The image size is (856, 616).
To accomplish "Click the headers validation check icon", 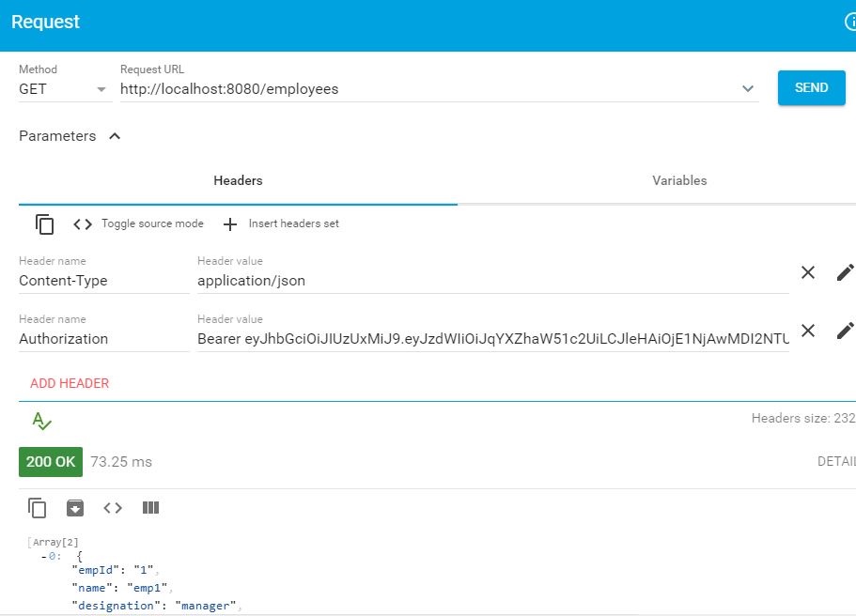I will [41, 421].
